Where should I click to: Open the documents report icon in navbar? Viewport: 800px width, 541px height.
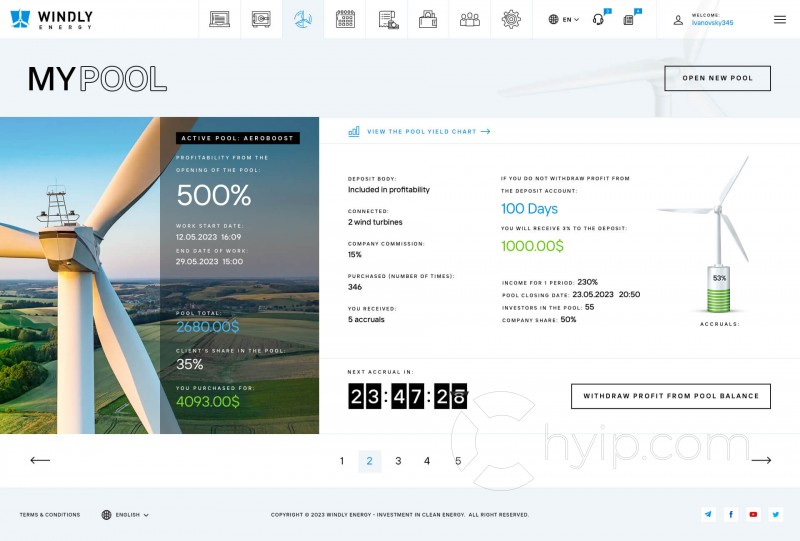pos(388,19)
